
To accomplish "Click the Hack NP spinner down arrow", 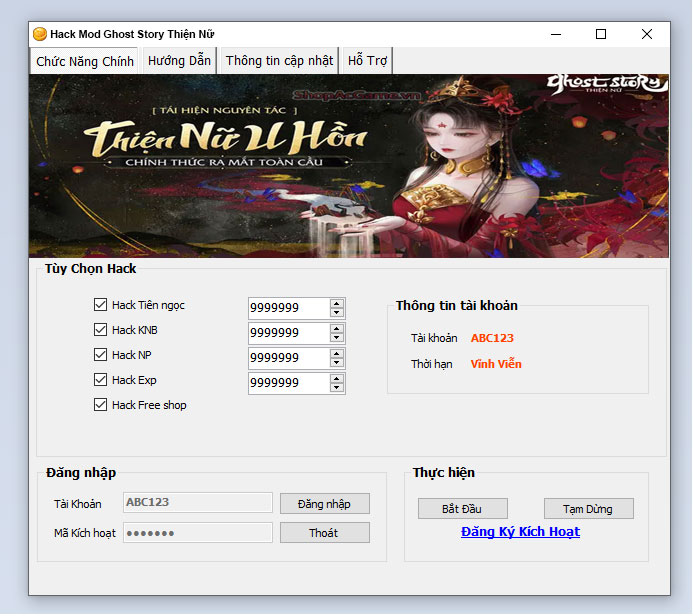I will click(337, 362).
